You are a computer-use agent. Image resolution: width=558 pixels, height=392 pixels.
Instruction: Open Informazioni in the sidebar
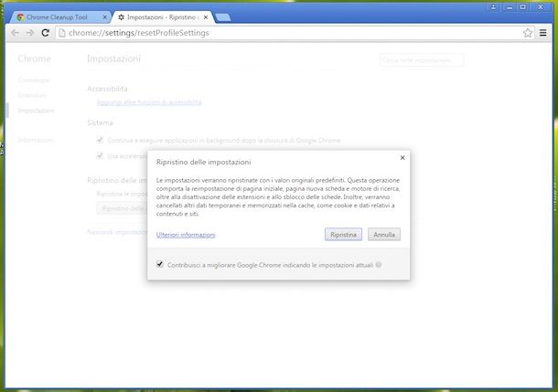tap(36, 140)
